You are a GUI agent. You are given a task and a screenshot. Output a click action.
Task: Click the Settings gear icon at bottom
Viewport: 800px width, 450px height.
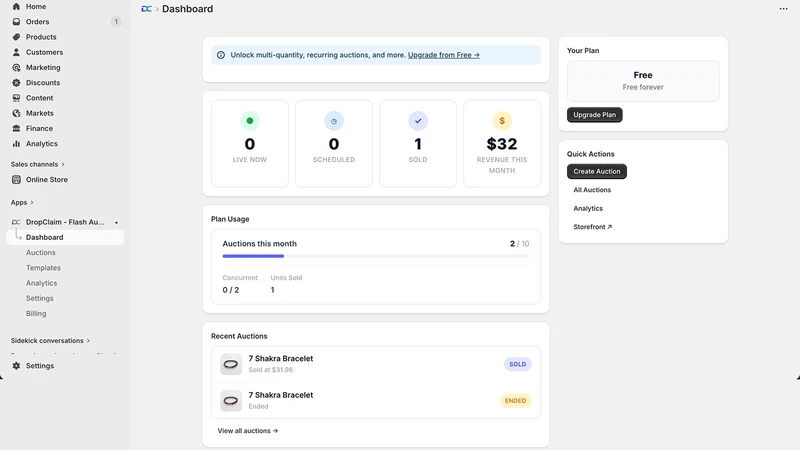point(16,366)
